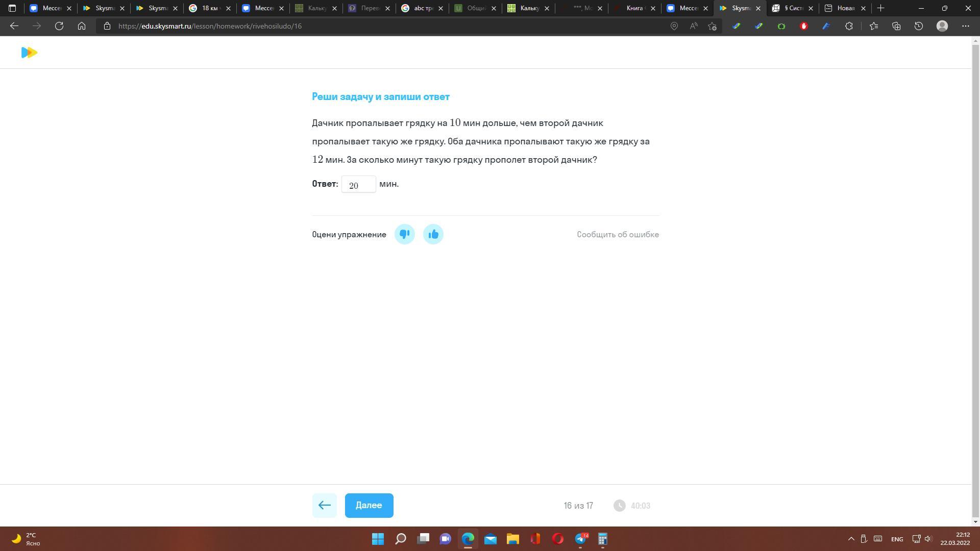This screenshot has height=551, width=980.
Task: Click the Далее button
Action: (x=369, y=506)
